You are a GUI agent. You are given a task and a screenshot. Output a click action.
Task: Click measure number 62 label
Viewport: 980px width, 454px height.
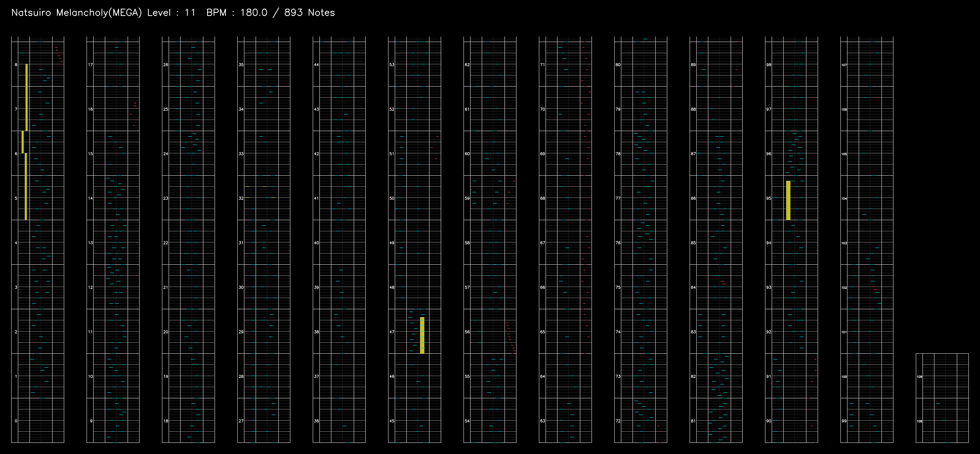pyautogui.click(x=467, y=65)
